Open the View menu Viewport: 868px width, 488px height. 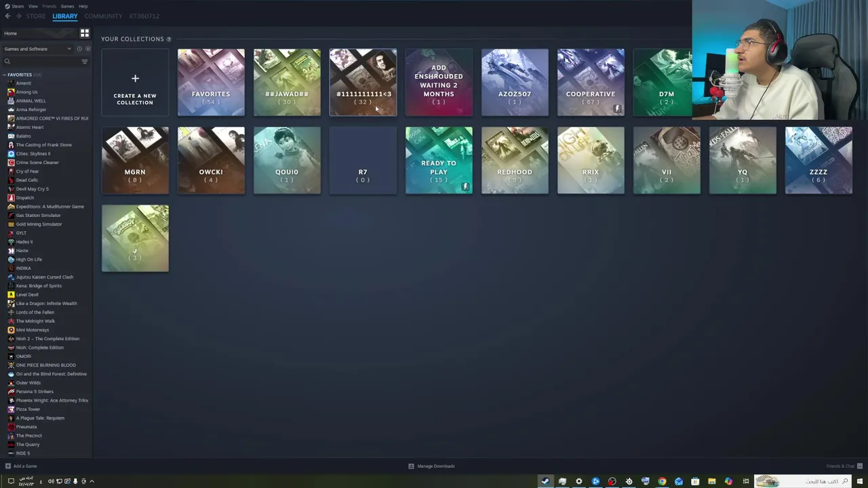[33, 6]
